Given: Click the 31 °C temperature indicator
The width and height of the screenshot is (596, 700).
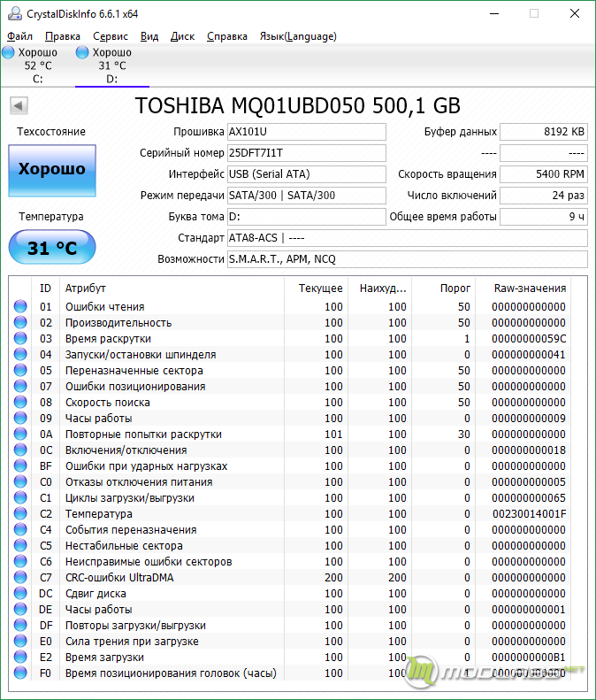Looking at the screenshot, I should point(51,248).
